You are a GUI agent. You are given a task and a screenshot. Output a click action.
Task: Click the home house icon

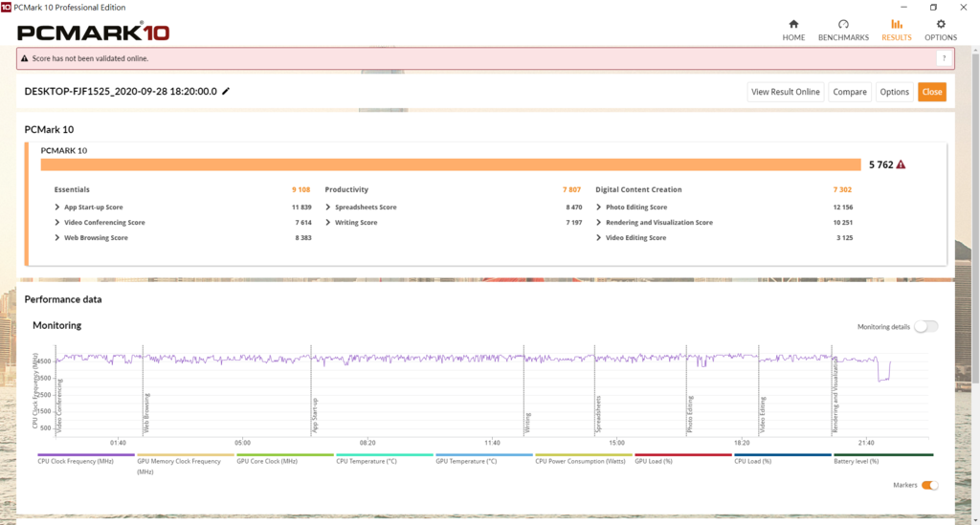click(x=793, y=24)
